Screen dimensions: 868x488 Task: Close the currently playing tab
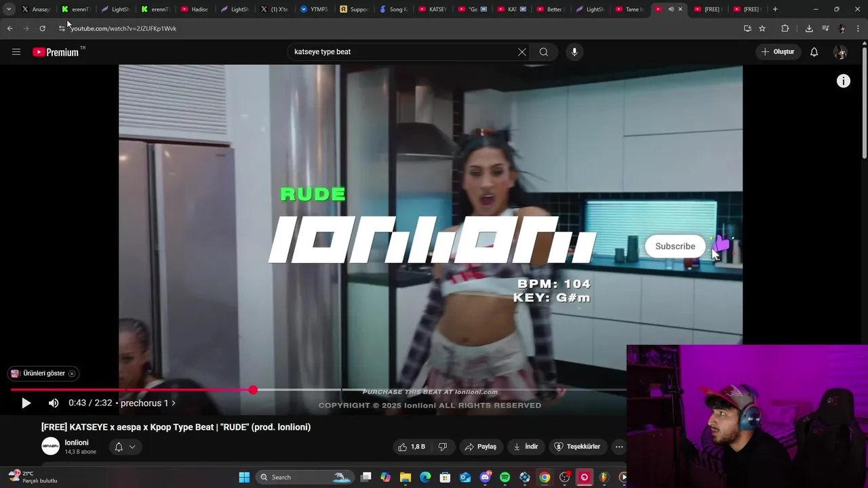(680, 9)
